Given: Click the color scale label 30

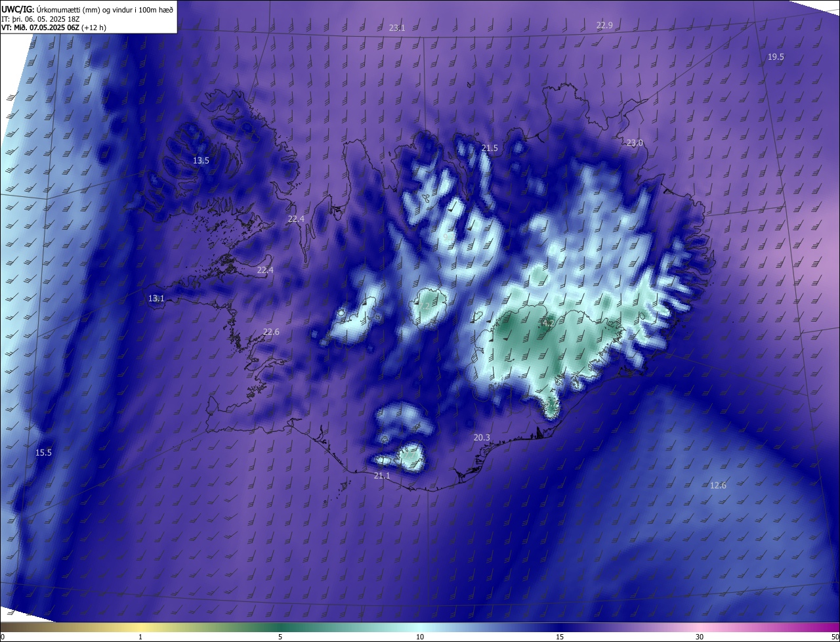Looking at the screenshot, I should coord(700,637).
